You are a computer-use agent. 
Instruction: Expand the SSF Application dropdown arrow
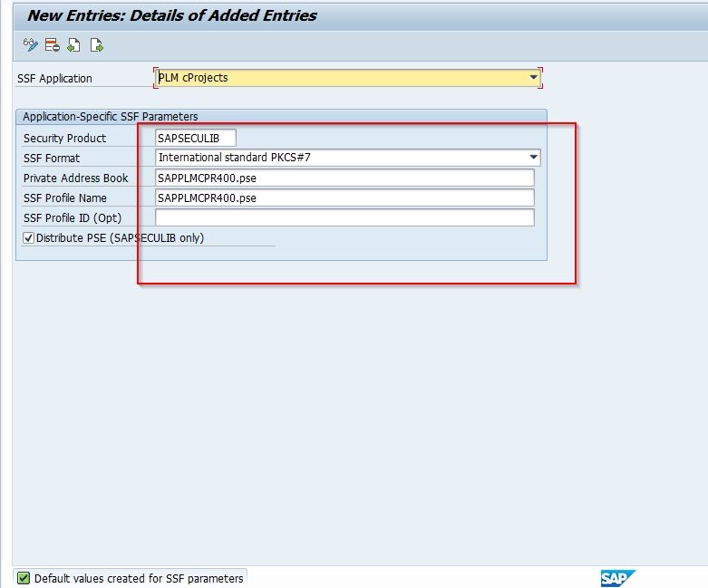(x=533, y=78)
